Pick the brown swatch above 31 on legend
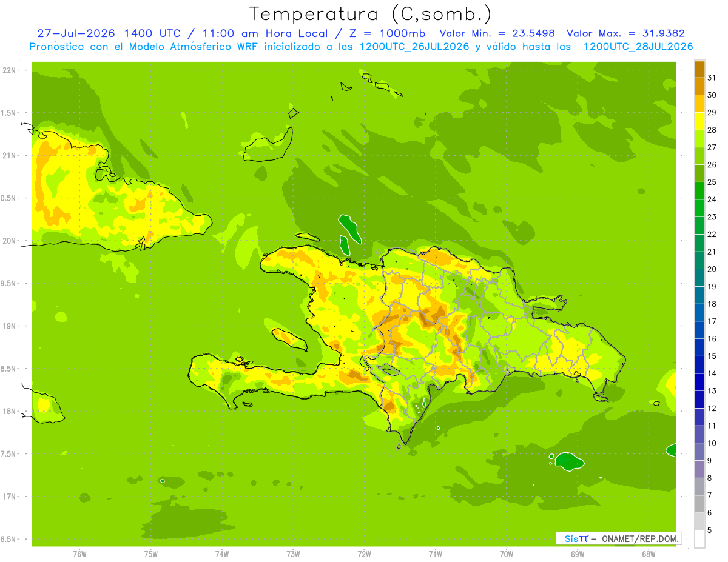Screen dimensions: 728x562 699,69
